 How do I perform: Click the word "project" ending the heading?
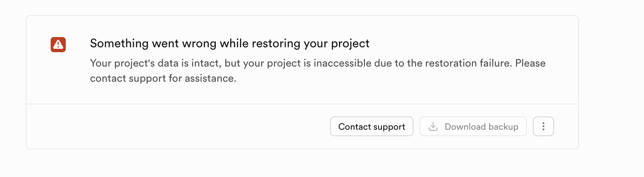pos(350,43)
